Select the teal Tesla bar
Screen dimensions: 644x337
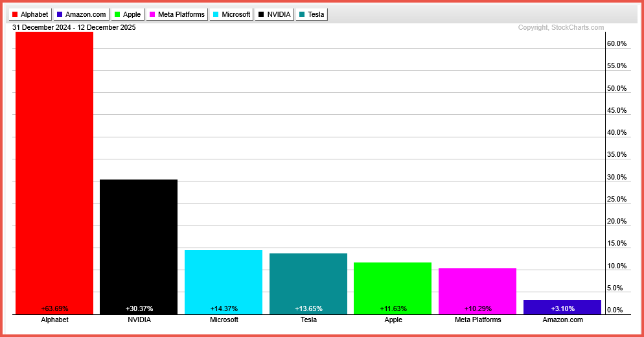[x=308, y=283]
